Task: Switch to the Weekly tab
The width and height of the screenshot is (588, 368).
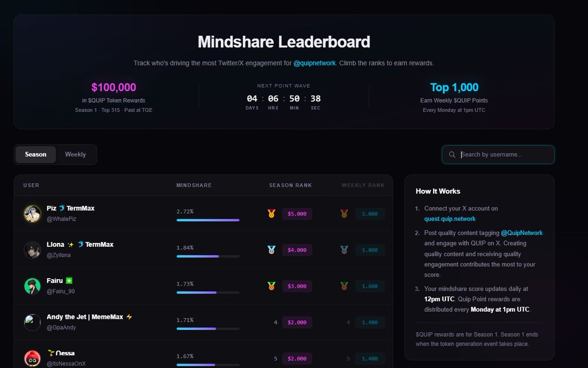Action: point(76,155)
